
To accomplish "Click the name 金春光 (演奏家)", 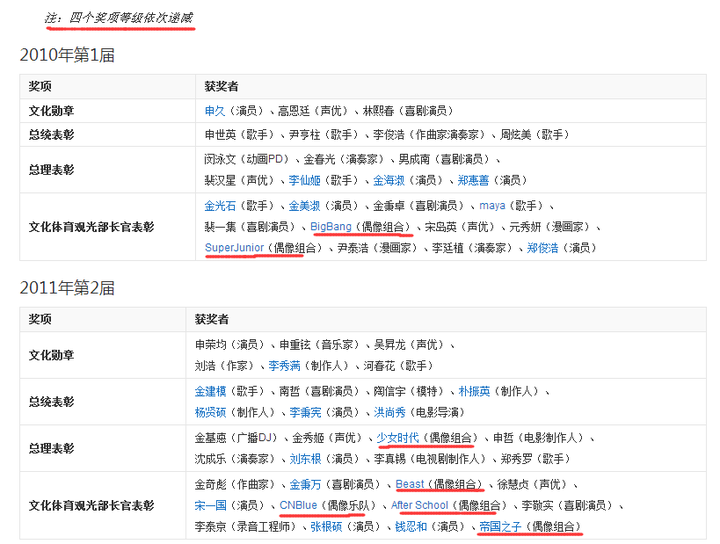I will coord(344,159).
